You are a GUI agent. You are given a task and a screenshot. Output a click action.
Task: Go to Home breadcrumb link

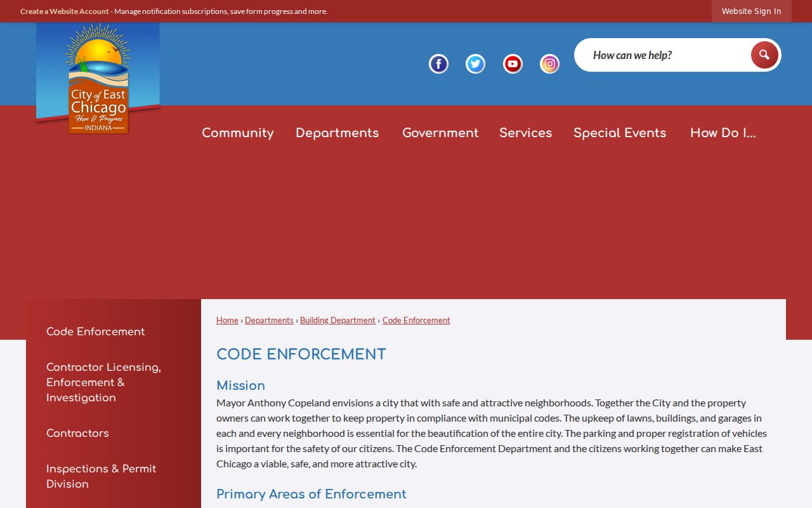point(227,320)
